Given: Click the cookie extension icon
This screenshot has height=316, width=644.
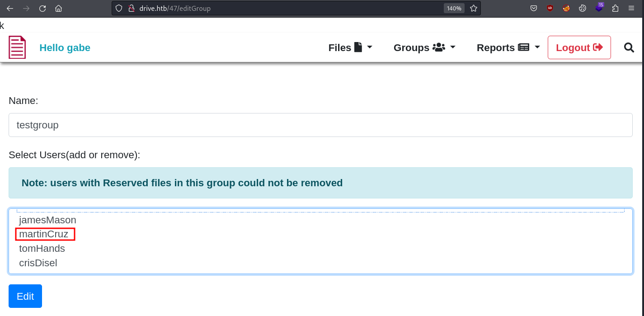Looking at the screenshot, I should point(583,8).
